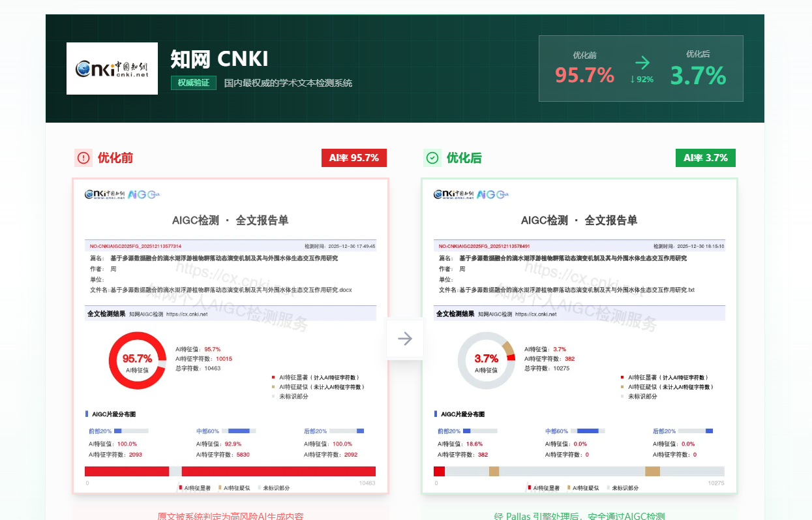Click the AIGC check logo in 优化前 report
The height and width of the screenshot is (520, 812).
click(143, 194)
